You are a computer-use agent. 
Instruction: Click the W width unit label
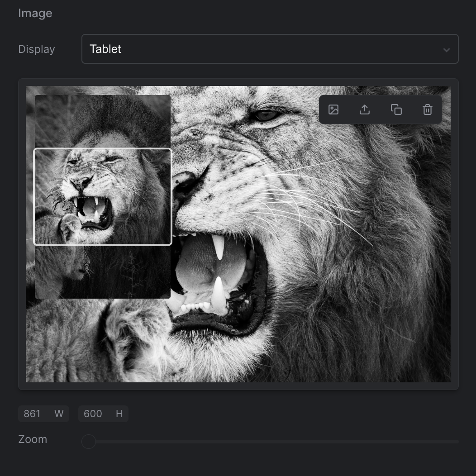(x=59, y=414)
